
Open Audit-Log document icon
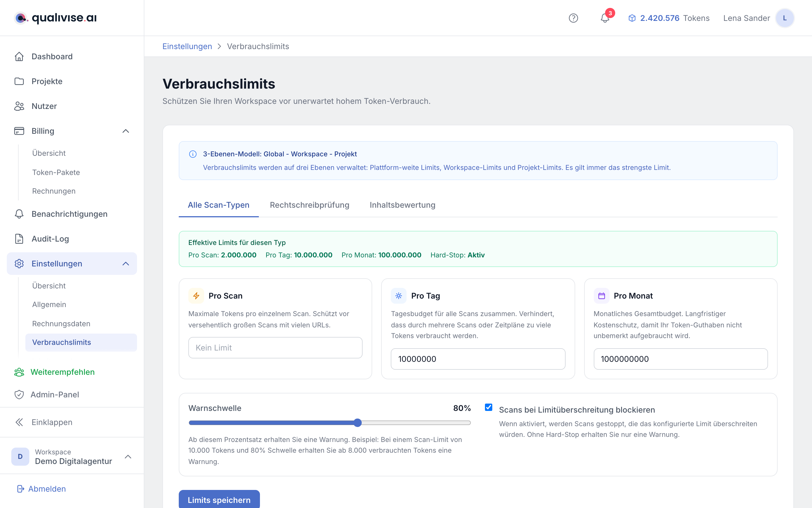pos(19,239)
